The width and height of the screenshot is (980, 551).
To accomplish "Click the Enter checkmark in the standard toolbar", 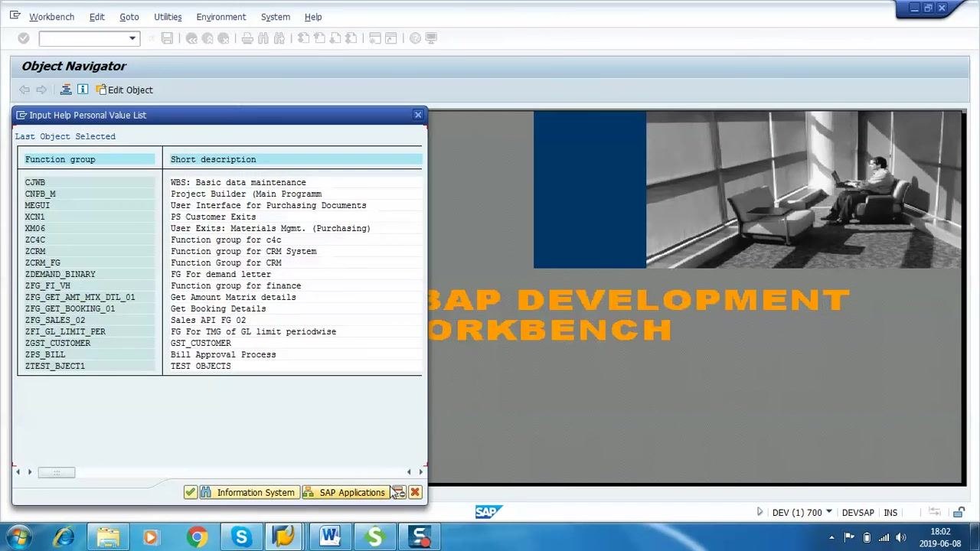I will (24, 38).
